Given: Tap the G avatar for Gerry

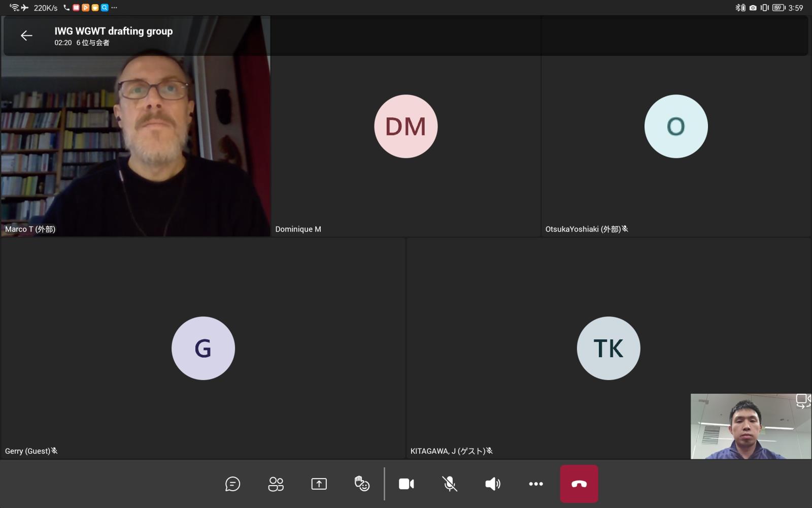Looking at the screenshot, I should pyautogui.click(x=203, y=348).
